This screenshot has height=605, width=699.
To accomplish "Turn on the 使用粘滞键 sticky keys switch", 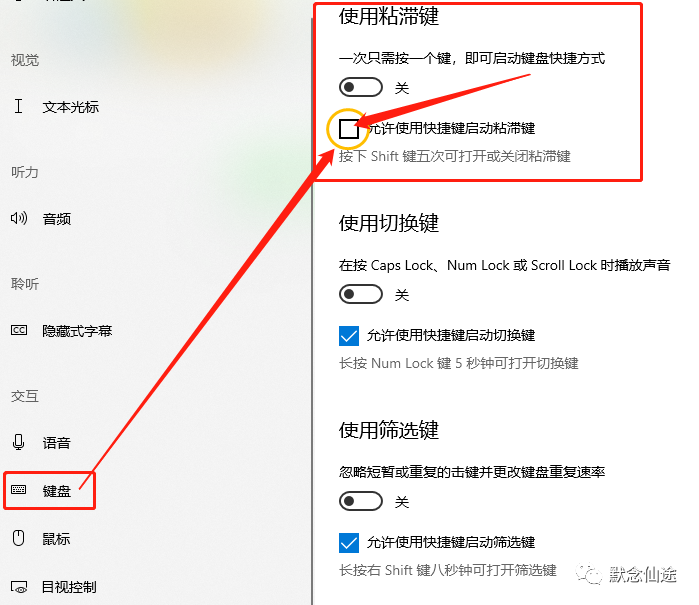I will (x=361, y=87).
